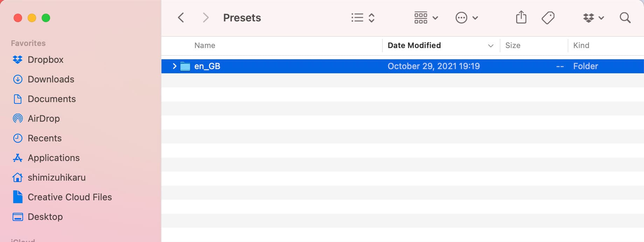Viewport: 644px width, 242px height.
Task: Click the Share icon in the toolbar
Action: [x=521, y=17]
